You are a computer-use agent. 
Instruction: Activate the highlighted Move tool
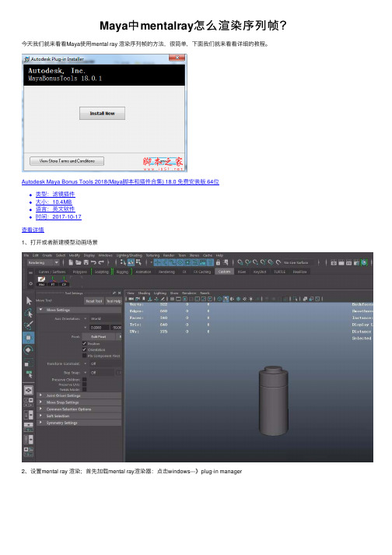pos(29,337)
